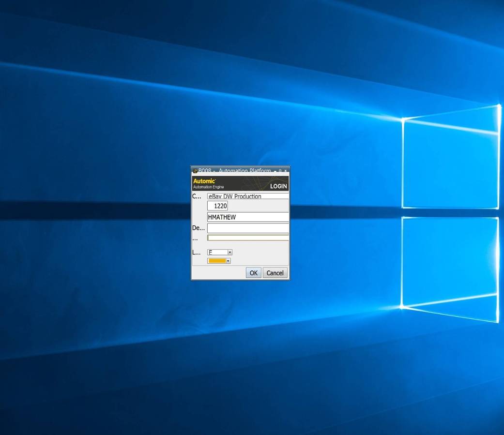Click the yellow Automic logo on the banner
This screenshot has height=435, width=504.
pyautogui.click(x=204, y=180)
